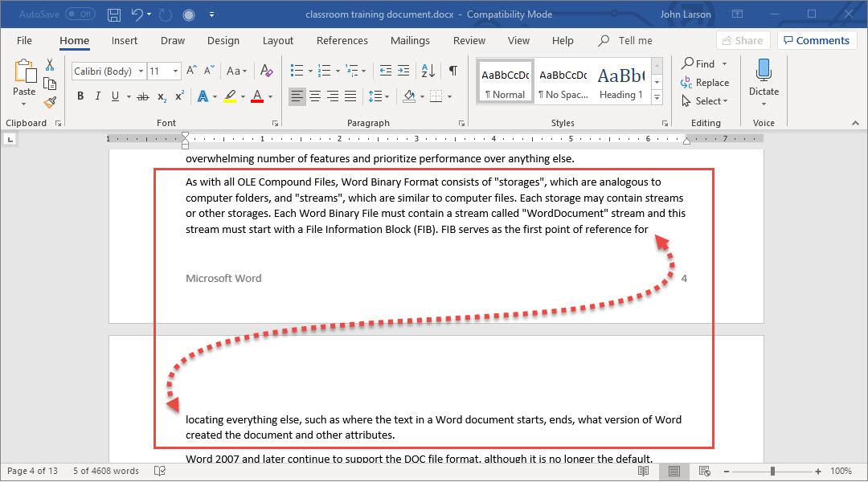The height and width of the screenshot is (482, 868).
Task: Click the Comments button
Action: click(x=816, y=40)
